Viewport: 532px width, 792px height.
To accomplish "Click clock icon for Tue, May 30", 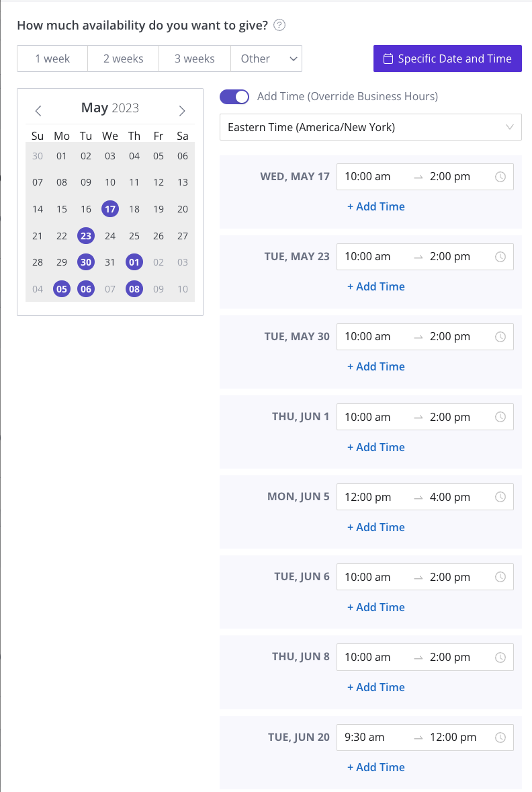I will click(500, 337).
